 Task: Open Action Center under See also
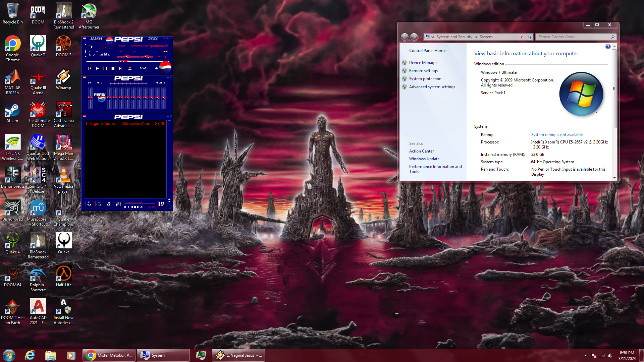[x=421, y=151]
